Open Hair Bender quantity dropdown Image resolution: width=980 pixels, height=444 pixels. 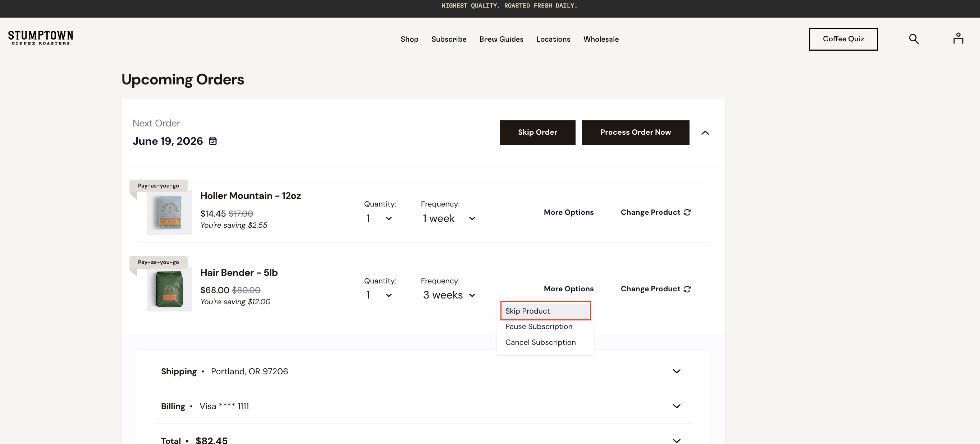tap(379, 295)
